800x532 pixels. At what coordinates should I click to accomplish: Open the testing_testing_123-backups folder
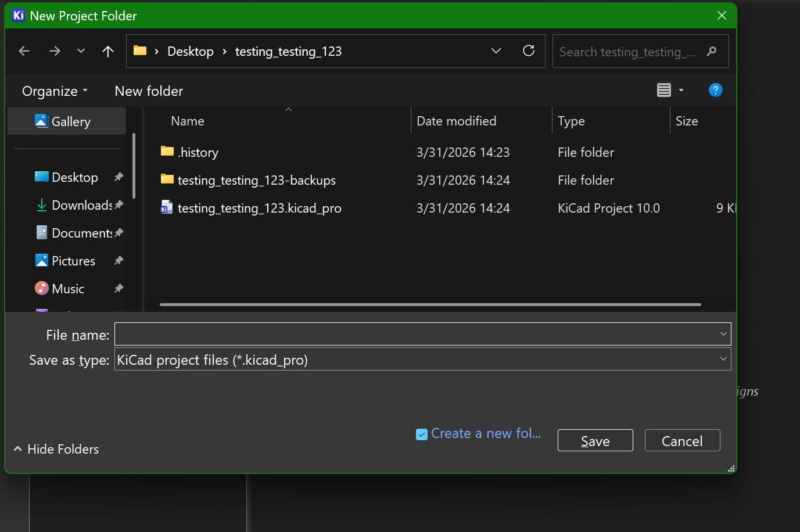click(x=256, y=180)
